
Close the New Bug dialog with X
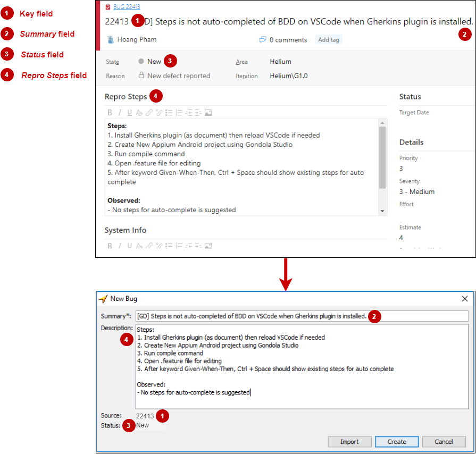[x=464, y=299]
